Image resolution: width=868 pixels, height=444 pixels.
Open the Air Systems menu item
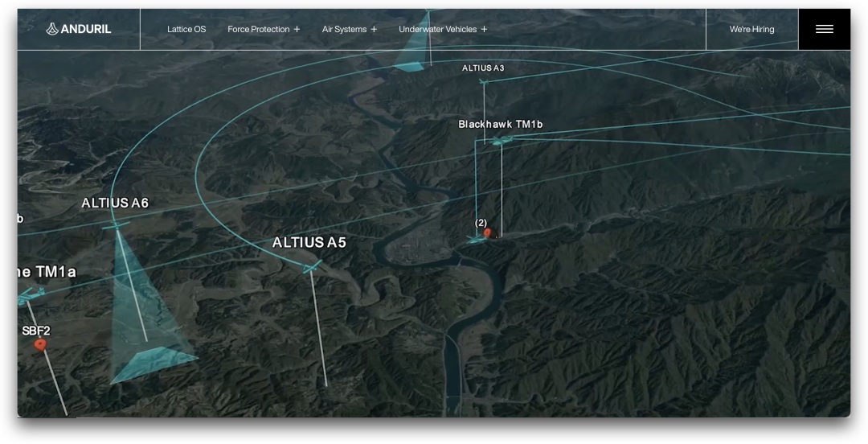(344, 30)
